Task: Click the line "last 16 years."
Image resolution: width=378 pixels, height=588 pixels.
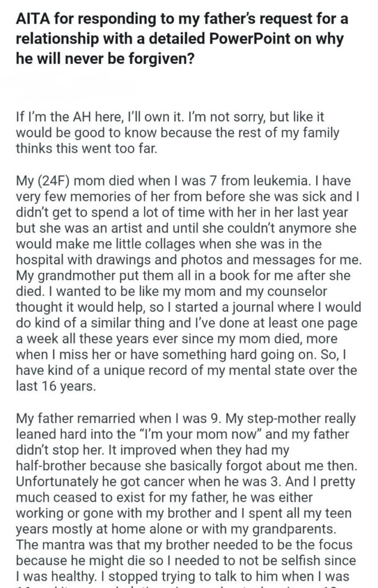Action: 56,386
